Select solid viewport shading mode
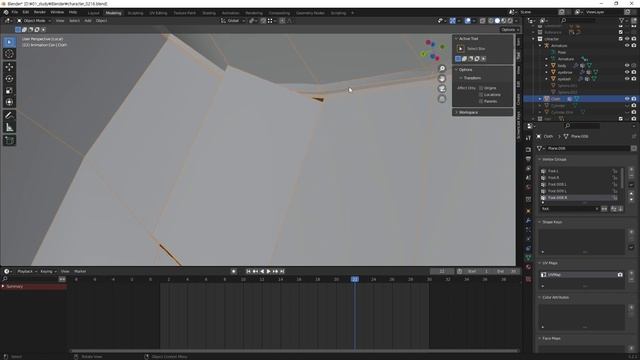This screenshot has width=640, height=360. pos(497,20)
